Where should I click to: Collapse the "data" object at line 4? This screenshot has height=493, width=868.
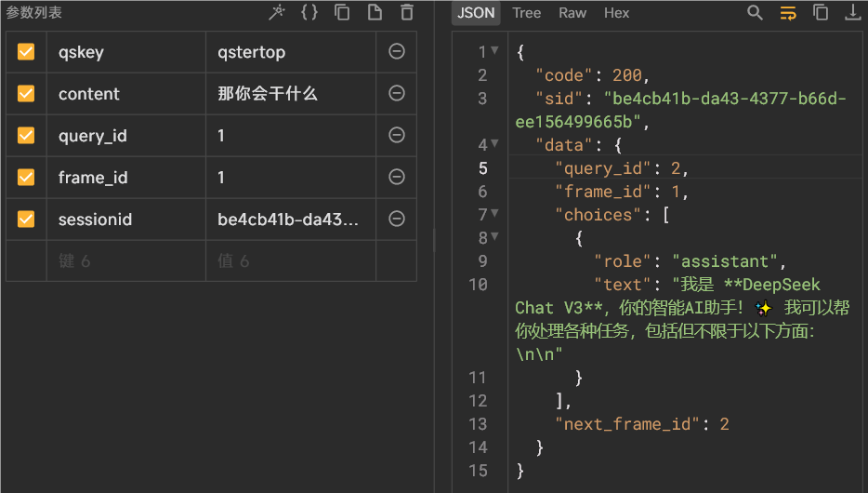495,143
